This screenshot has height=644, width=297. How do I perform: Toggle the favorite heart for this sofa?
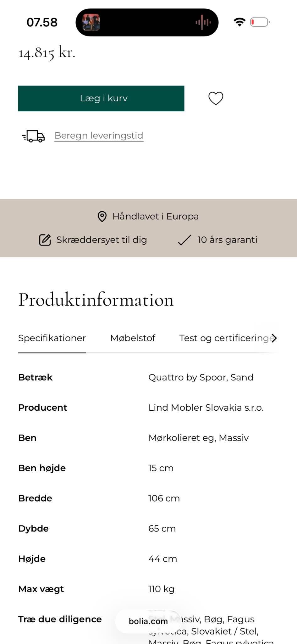coord(216,98)
